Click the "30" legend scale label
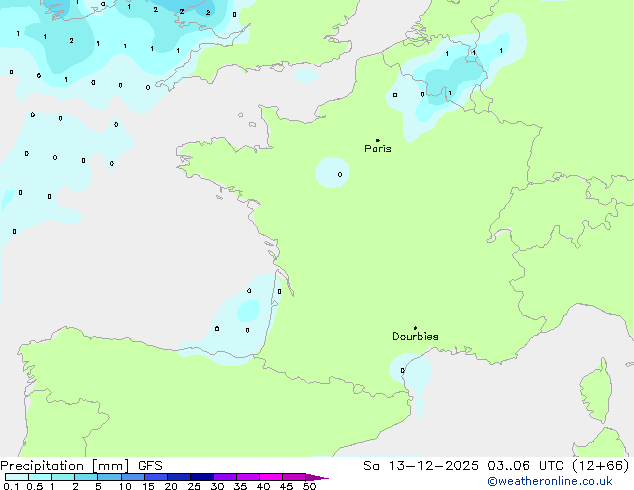Viewport: 634px width, 490px height. tap(217, 486)
